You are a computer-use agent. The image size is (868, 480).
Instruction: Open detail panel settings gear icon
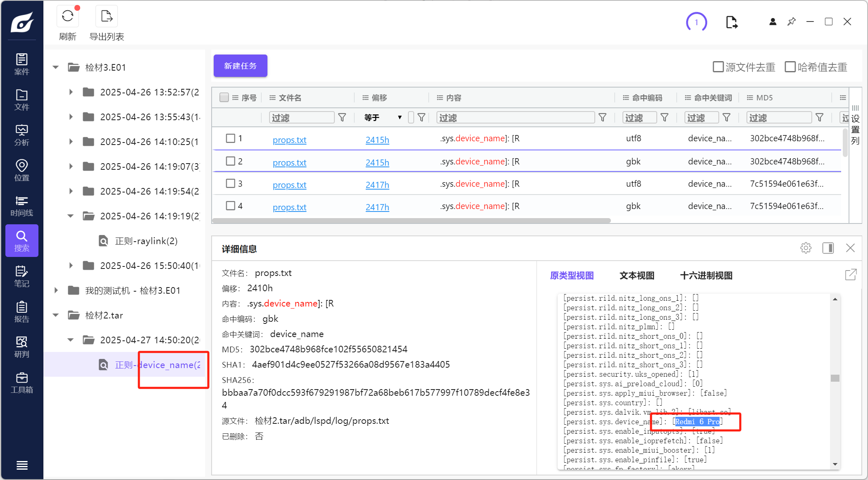point(806,248)
